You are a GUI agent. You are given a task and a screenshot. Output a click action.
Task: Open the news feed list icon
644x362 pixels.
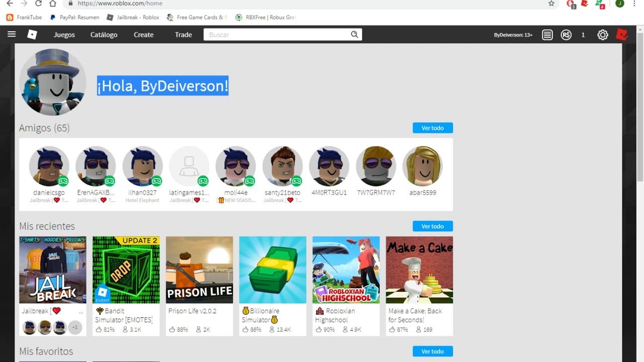(547, 35)
